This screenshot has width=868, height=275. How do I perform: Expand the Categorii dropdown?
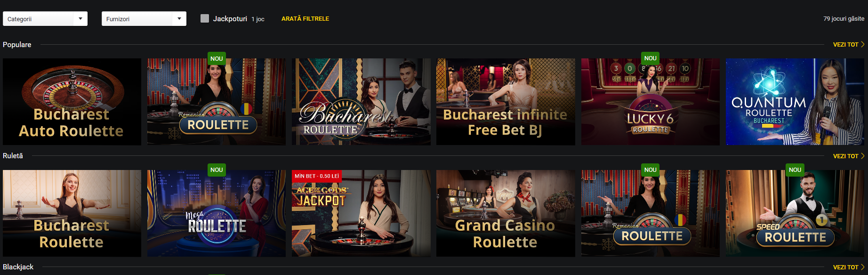coord(45,19)
